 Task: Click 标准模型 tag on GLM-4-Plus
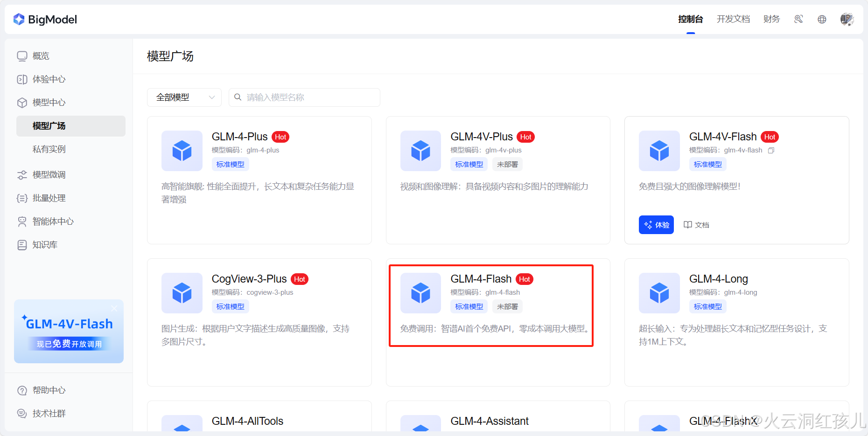[231, 164]
